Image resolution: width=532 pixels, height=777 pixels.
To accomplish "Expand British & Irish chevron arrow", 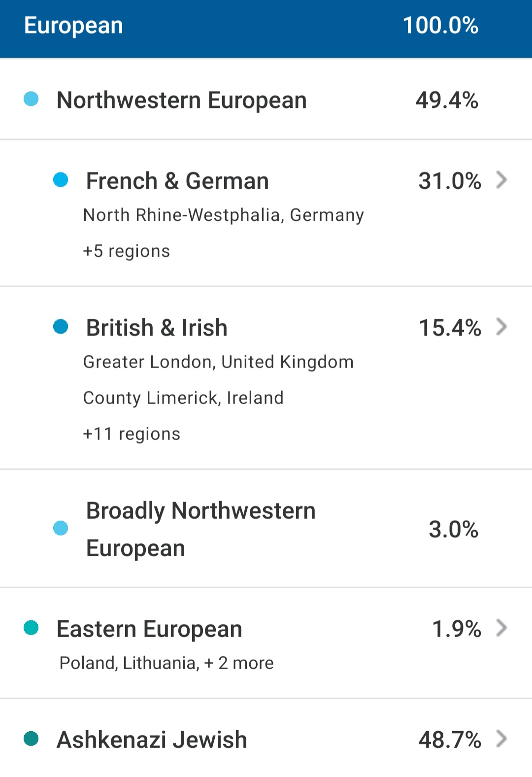I will pyautogui.click(x=501, y=327).
